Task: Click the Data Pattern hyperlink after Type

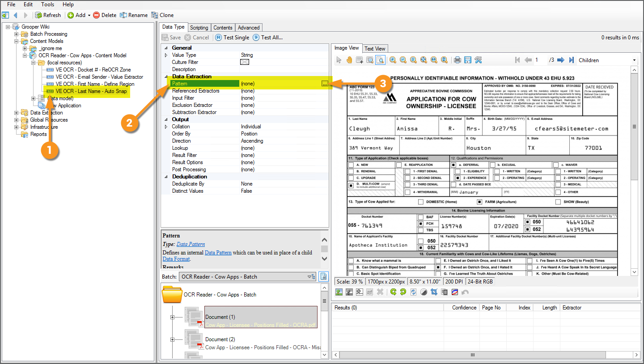Action: pyautogui.click(x=191, y=244)
